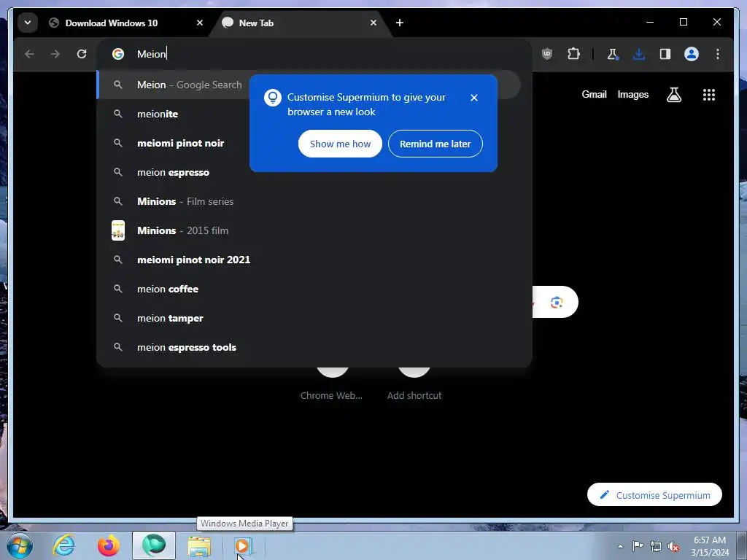Toggle the browser side panel
Image resolution: width=747 pixels, height=560 pixels.
(x=665, y=54)
